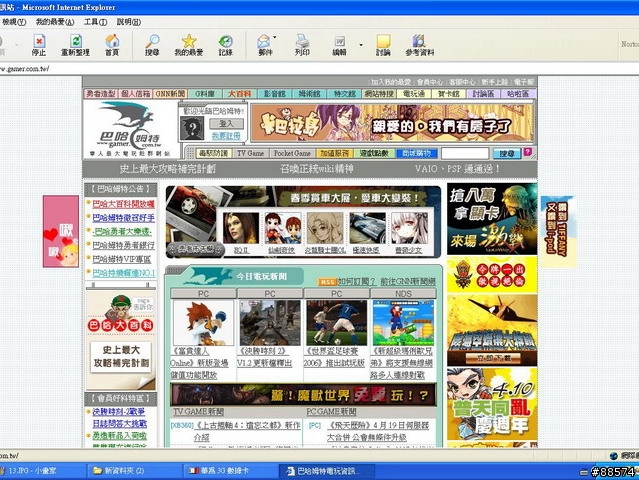Click the 前往GNN新聞網 link

408,282
